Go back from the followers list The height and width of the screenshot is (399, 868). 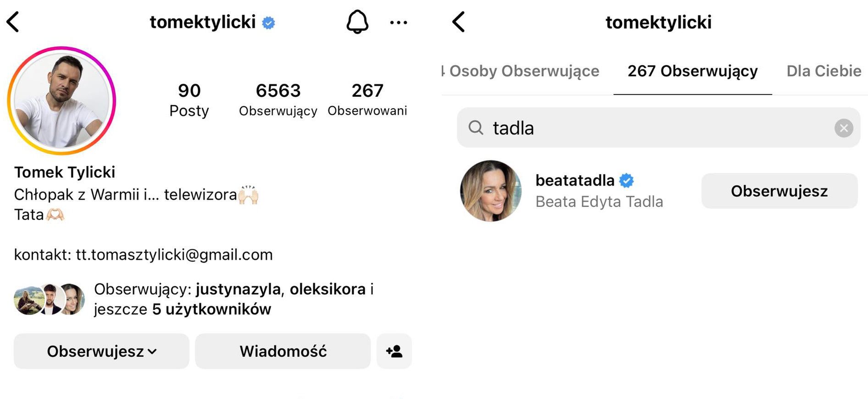[x=459, y=22]
